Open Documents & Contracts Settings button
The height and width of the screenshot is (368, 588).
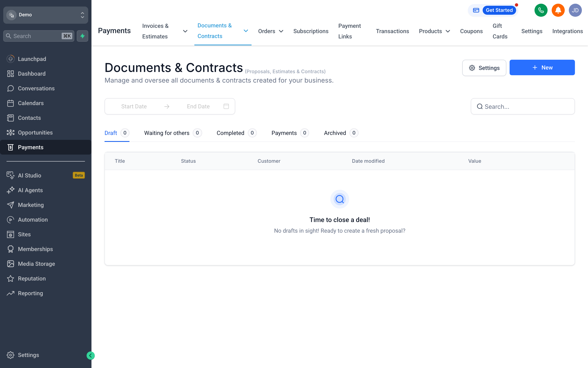pyautogui.click(x=484, y=68)
